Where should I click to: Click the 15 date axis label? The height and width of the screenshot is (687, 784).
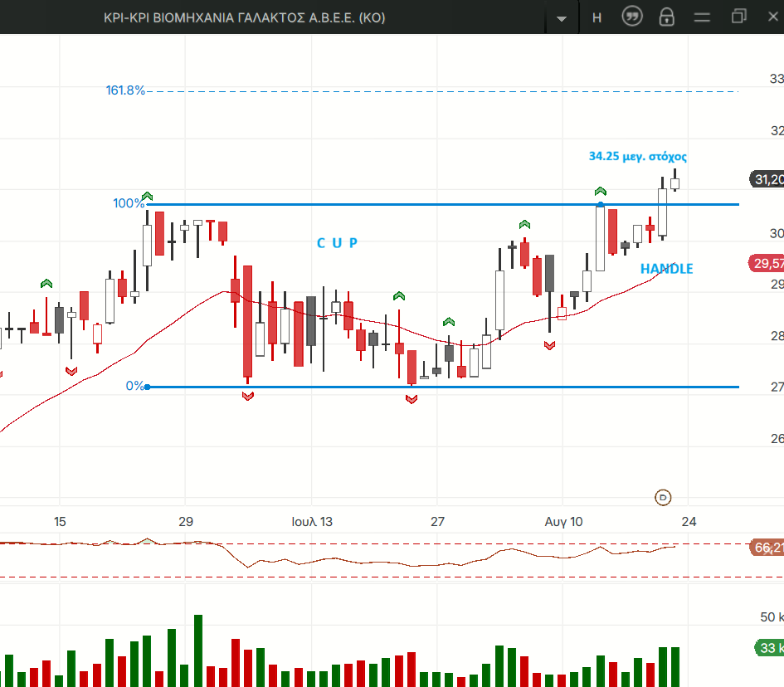point(60,522)
